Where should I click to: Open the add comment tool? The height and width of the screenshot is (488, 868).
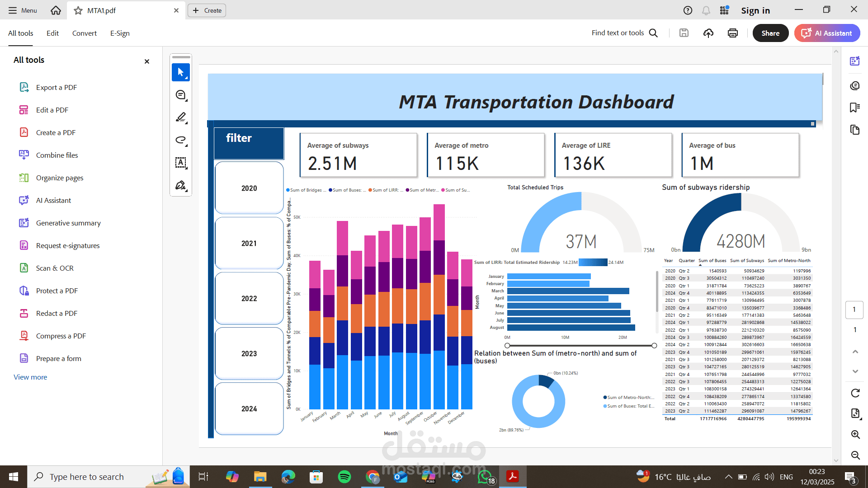181,95
